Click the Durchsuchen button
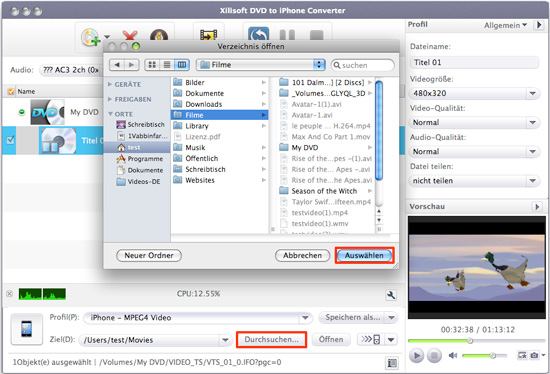The height and width of the screenshot is (374, 550). [x=271, y=339]
